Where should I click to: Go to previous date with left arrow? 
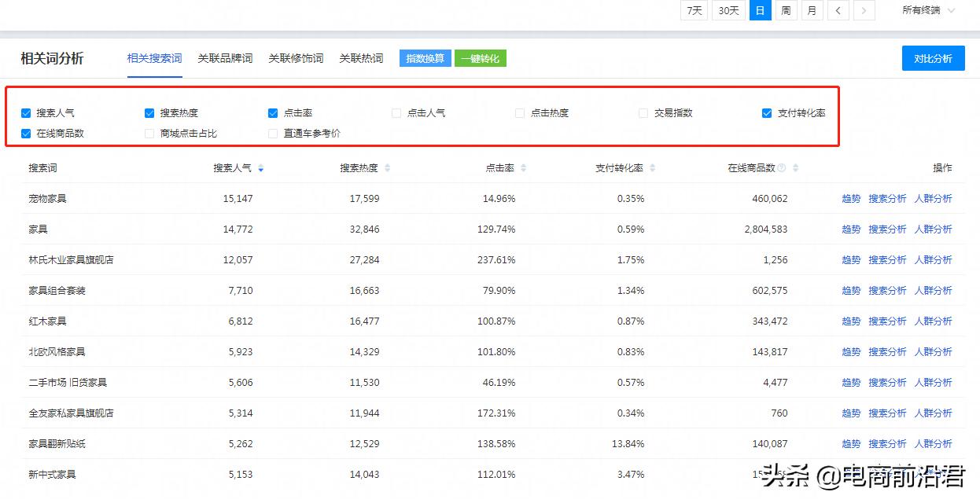pyautogui.click(x=838, y=10)
